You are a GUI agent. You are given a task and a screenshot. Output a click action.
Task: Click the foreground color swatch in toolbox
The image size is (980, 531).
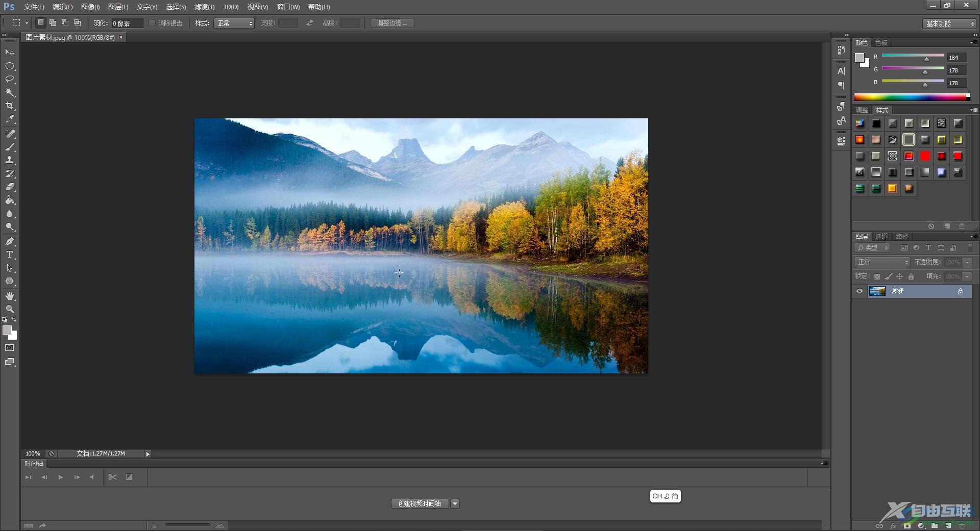coord(7,331)
